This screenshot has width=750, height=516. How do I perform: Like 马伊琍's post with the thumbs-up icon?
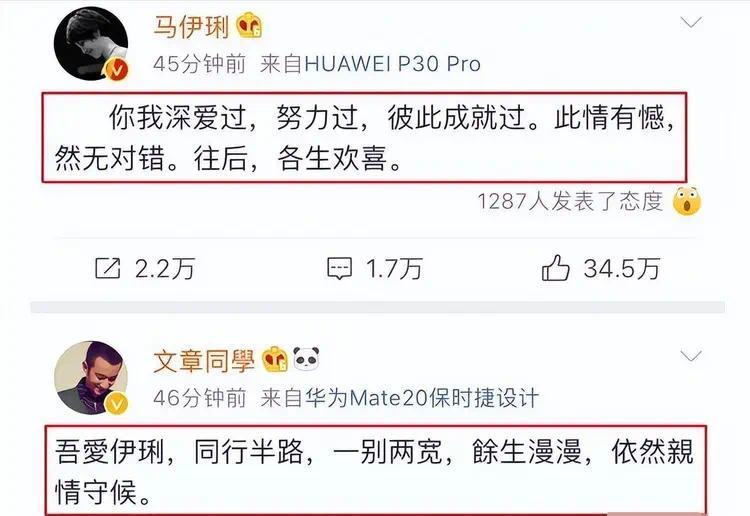[555, 267]
